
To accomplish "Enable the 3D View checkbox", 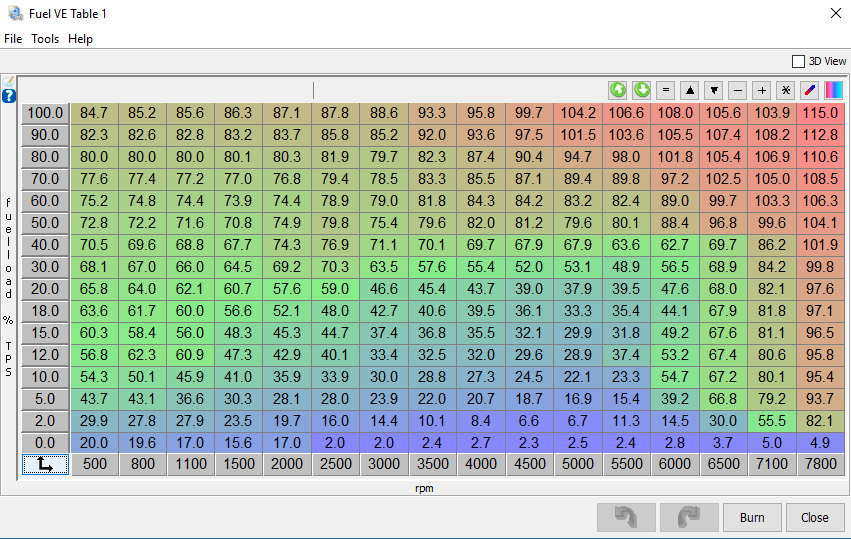I will point(798,61).
